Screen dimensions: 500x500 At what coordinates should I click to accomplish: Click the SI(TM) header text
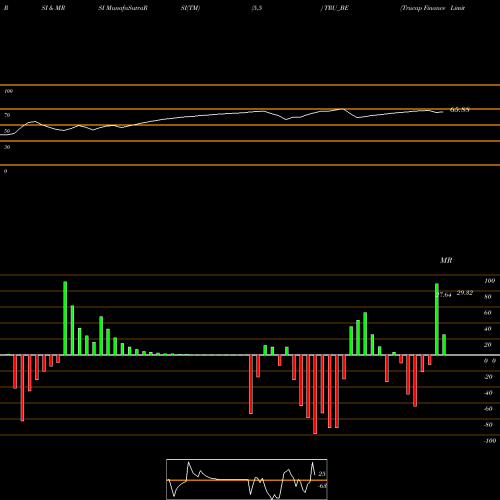click(x=190, y=8)
